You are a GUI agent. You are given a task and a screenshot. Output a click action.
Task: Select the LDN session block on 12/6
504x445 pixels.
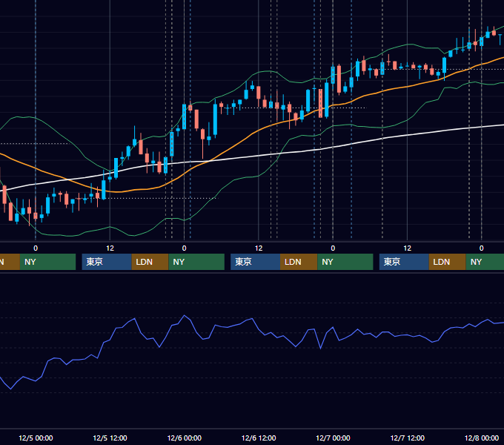(x=299, y=262)
